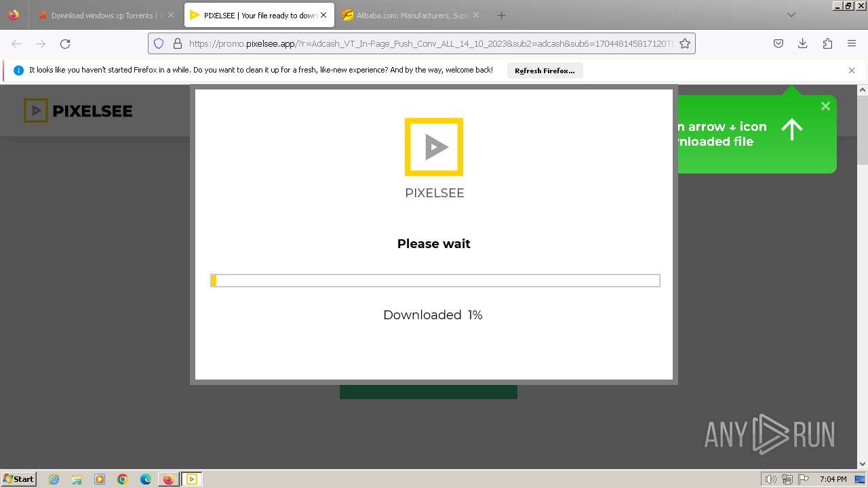Click the scrollbar down arrow
Viewport: 868px width, 488px height.
coord(863,464)
